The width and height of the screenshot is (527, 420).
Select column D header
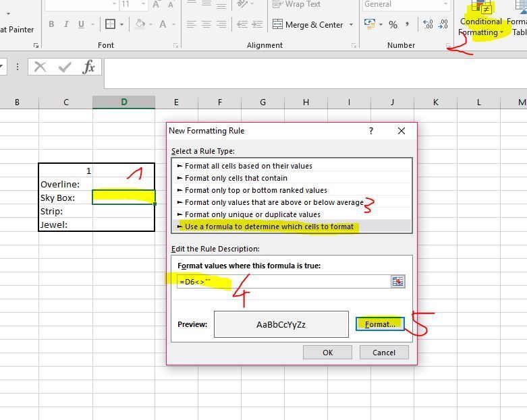[123, 102]
